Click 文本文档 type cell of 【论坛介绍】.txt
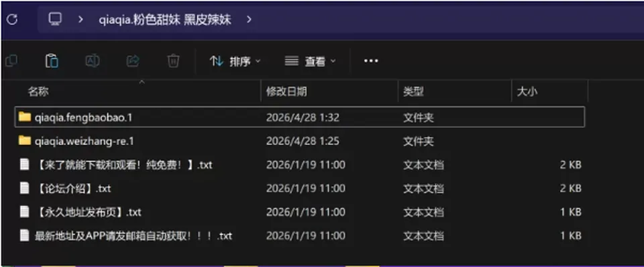 click(x=423, y=189)
